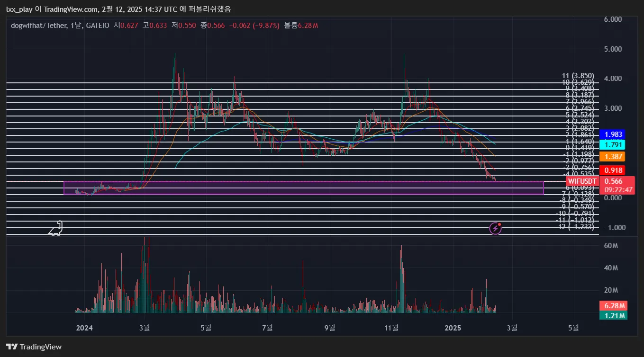Click the -0.062 (-9.87%) change value
Image resolution: width=644 pixels, height=357 pixels.
pos(254,25)
